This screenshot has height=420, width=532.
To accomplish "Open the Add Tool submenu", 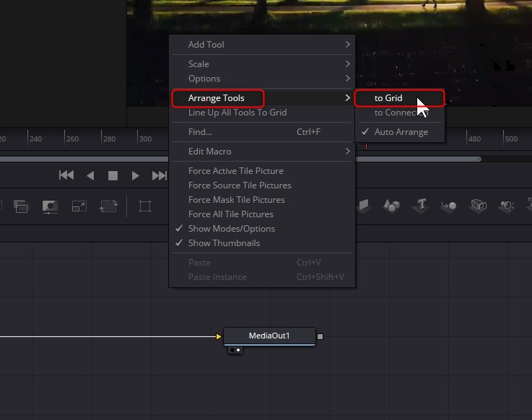I will (x=262, y=45).
